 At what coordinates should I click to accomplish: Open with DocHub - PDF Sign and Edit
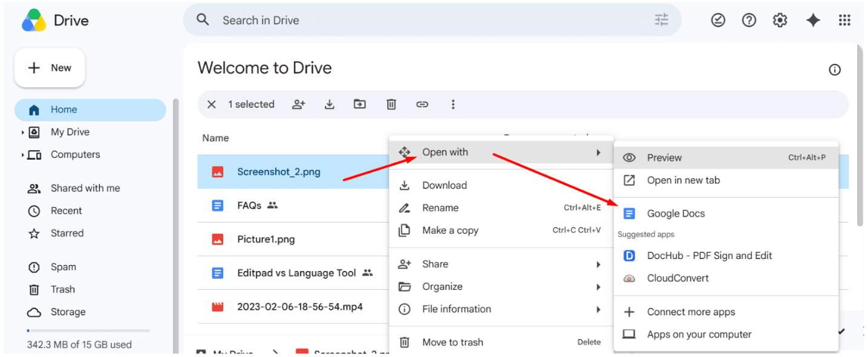click(x=726, y=255)
